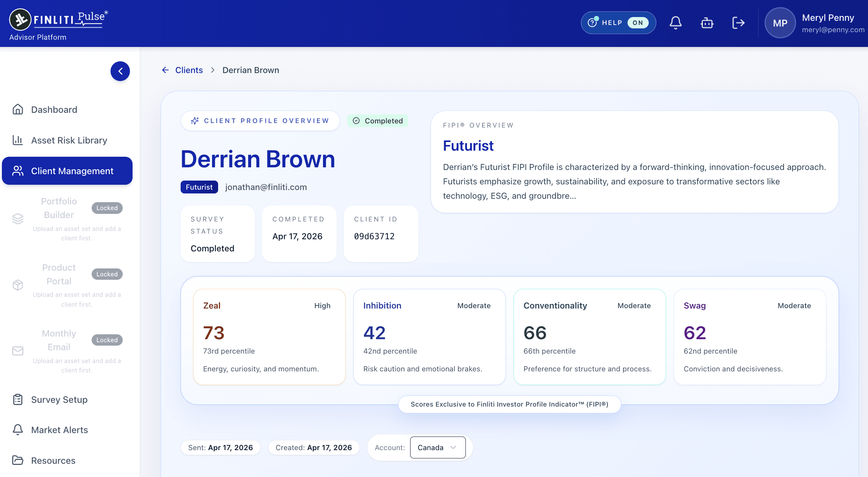The image size is (868, 477).
Task: Click the Client Management people icon
Action: coord(17,171)
